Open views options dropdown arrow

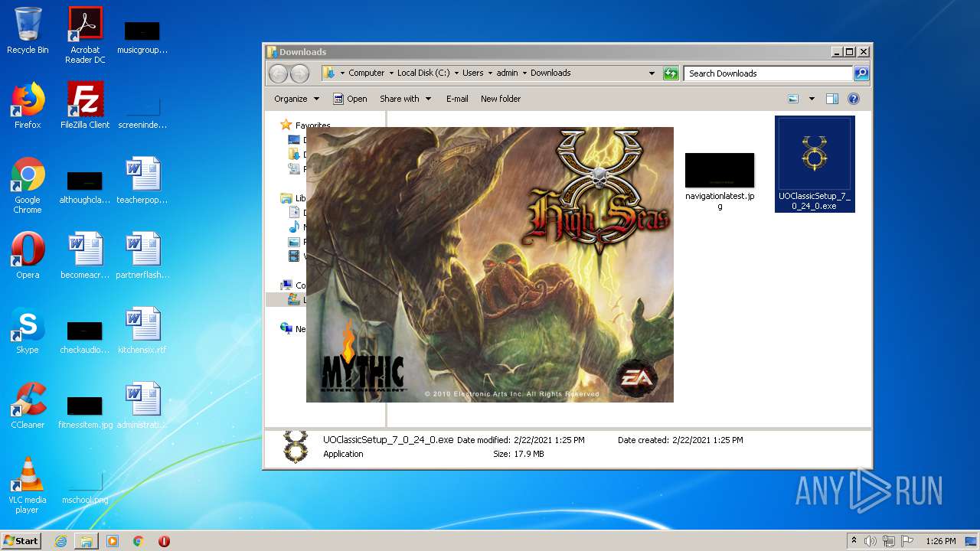pyautogui.click(x=812, y=99)
